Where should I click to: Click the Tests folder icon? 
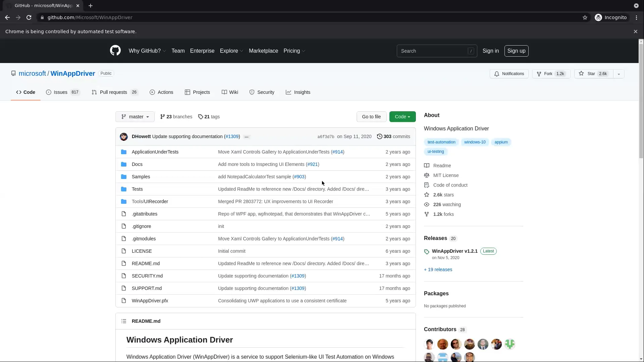[x=124, y=189]
